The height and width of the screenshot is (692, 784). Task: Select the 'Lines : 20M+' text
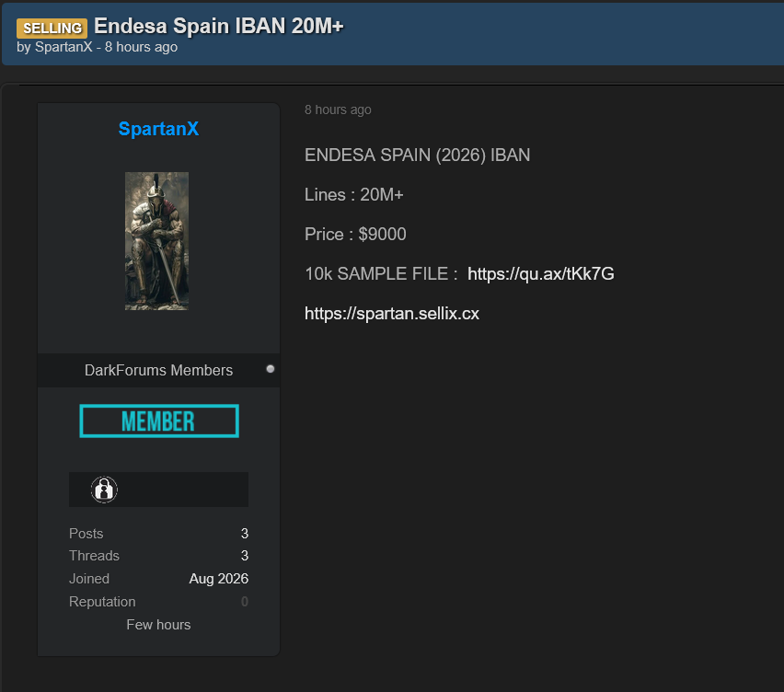click(354, 194)
